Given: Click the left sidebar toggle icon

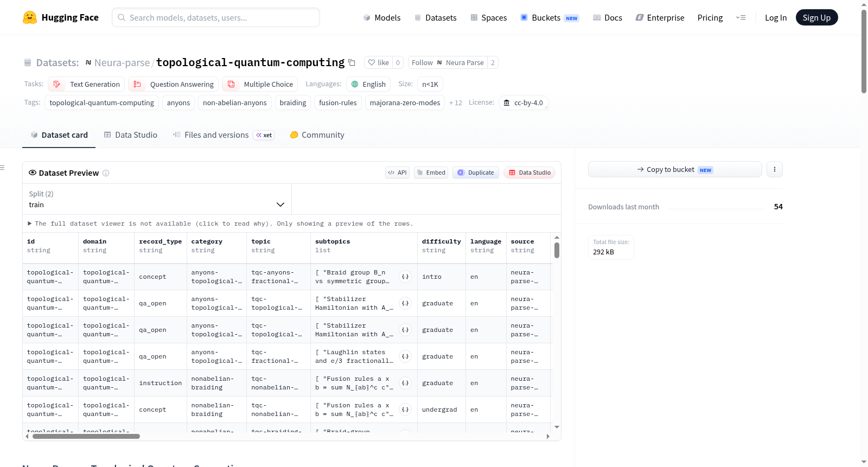Looking at the screenshot, I should (2, 168).
